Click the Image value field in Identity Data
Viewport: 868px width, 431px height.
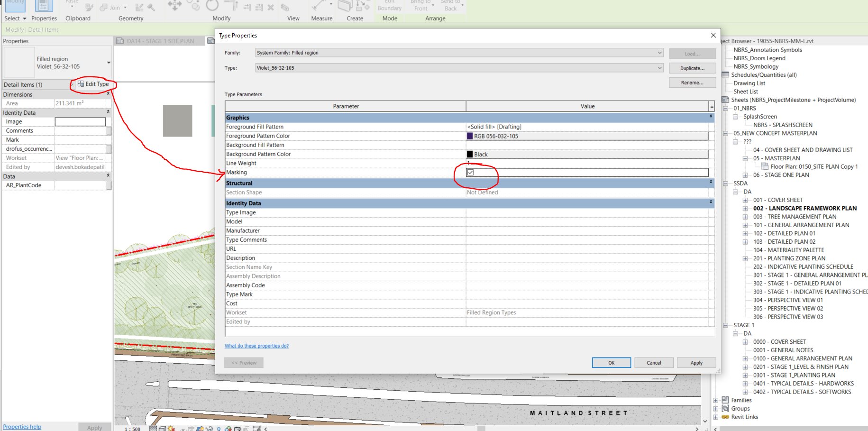80,121
